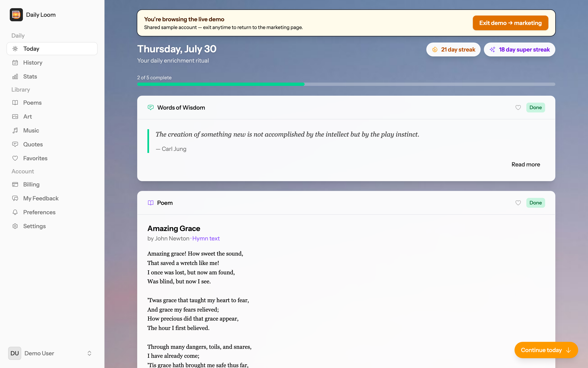Click the sparkle icon in super streak badge
This screenshot has width=588, height=368.
[x=492, y=50]
